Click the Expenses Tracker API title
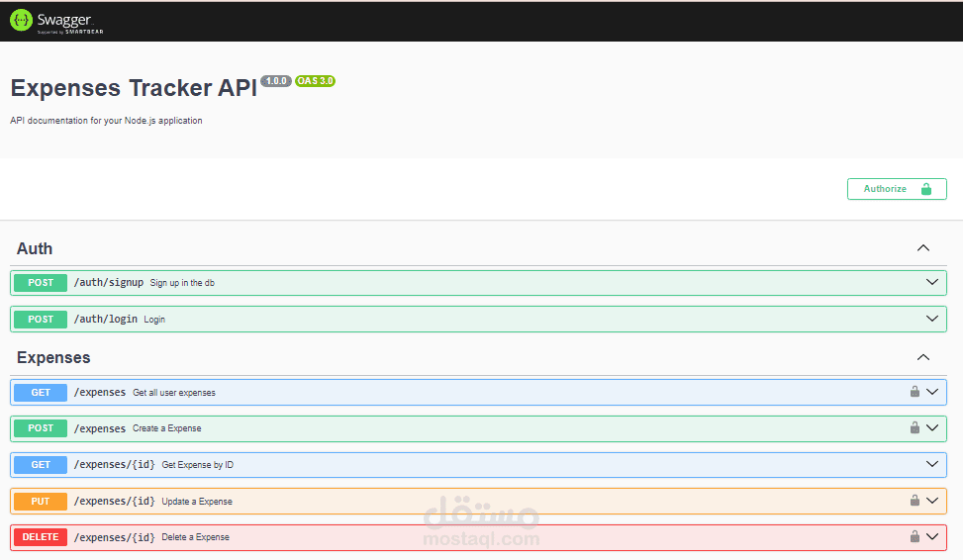The width and height of the screenshot is (963, 560). tap(134, 88)
